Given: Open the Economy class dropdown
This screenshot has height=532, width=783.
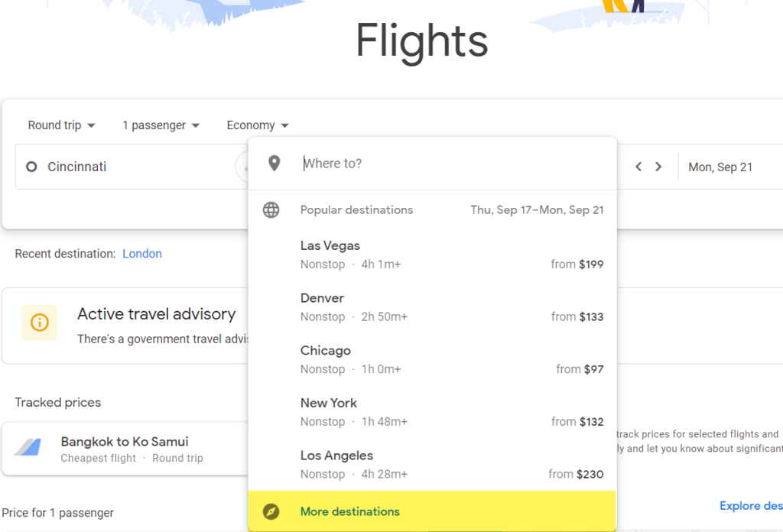Looking at the screenshot, I should pos(258,125).
